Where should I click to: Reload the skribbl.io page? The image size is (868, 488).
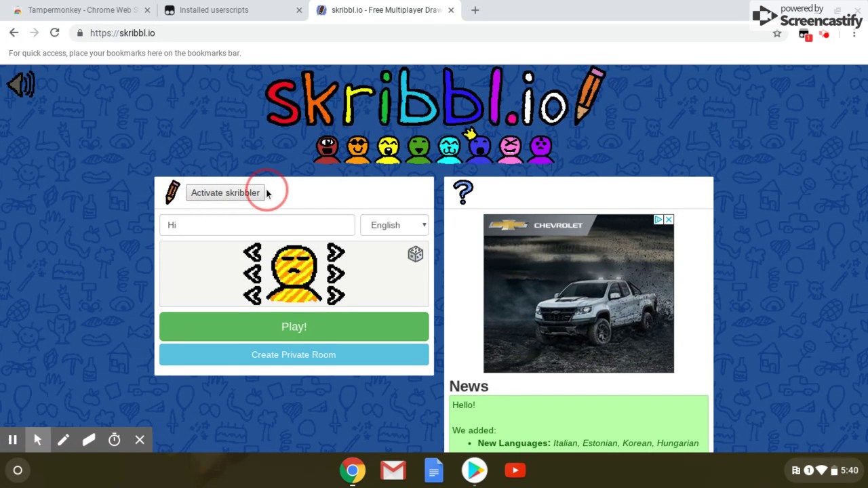pyautogui.click(x=54, y=33)
